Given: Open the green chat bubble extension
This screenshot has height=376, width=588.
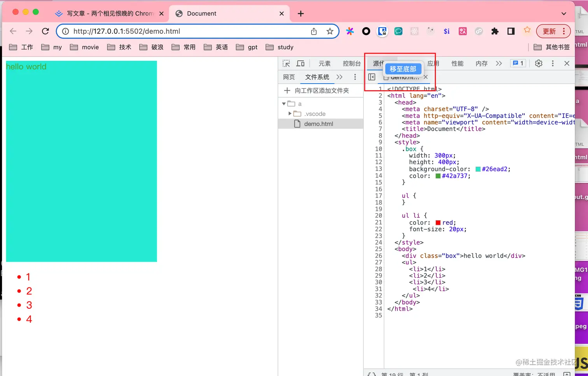Looking at the screenshot, I should tap(398, 31).
